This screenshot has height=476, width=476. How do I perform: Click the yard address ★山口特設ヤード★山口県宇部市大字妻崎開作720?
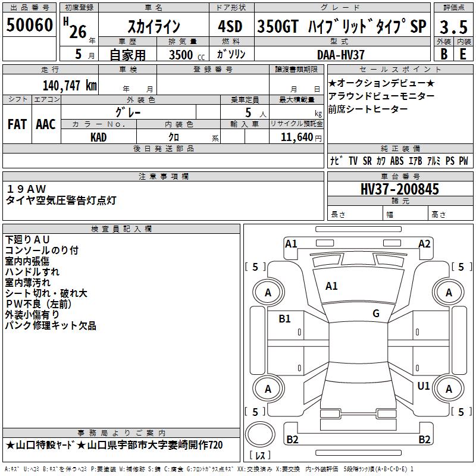[x=114, y=445]
